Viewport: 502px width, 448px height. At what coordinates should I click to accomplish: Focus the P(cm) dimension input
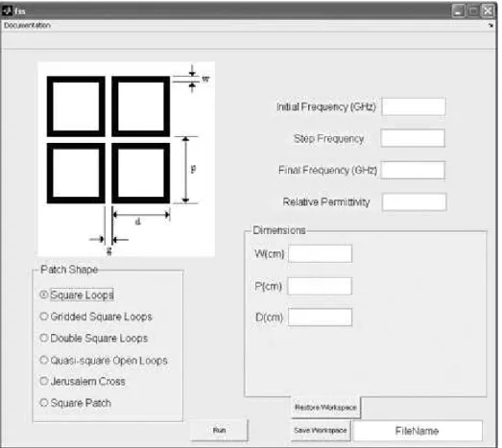(x=320, y=286)
